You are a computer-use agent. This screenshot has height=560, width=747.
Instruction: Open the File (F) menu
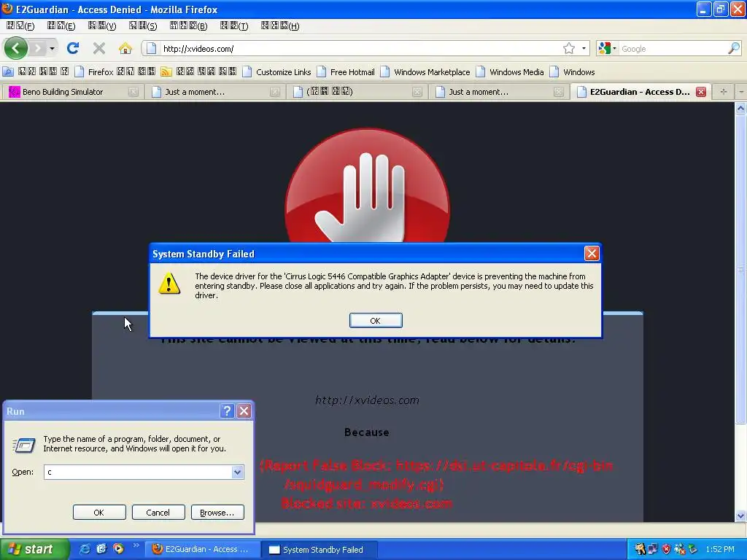point(20,26)
